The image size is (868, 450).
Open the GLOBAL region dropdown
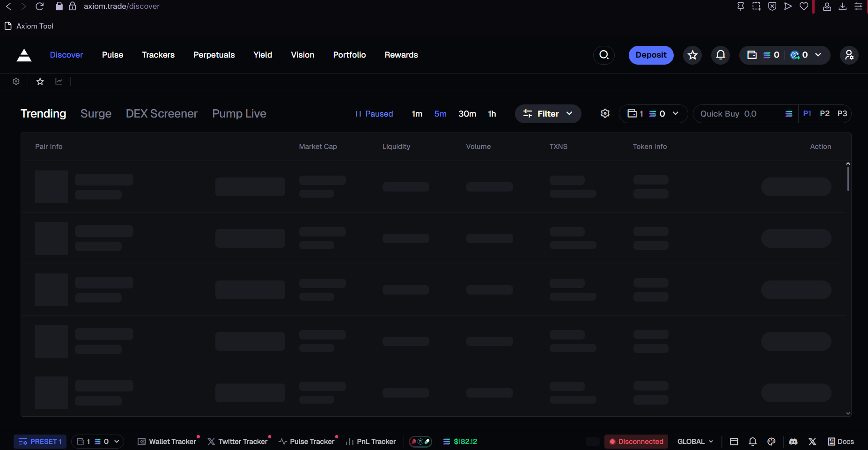[x=695, y=442]
